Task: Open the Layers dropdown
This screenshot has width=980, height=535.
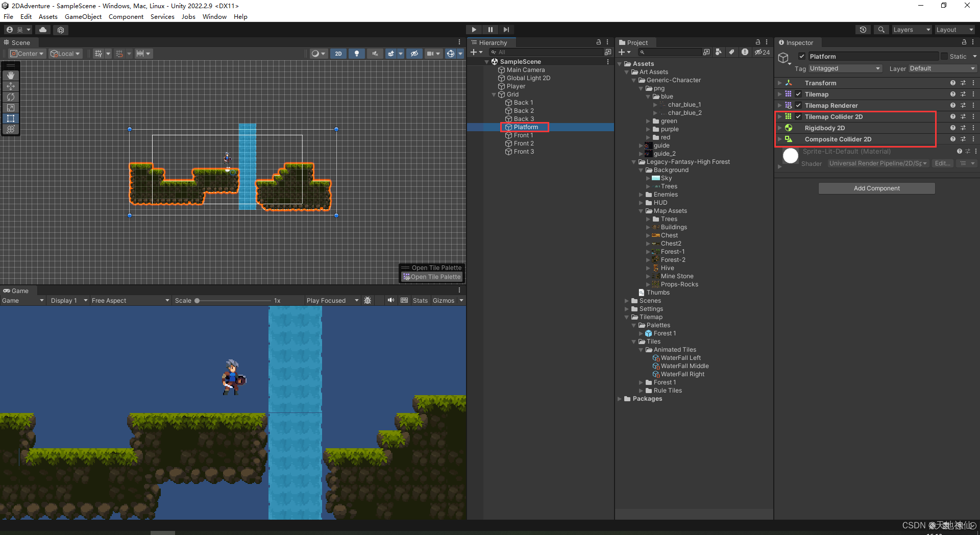Action: (912, 30)
